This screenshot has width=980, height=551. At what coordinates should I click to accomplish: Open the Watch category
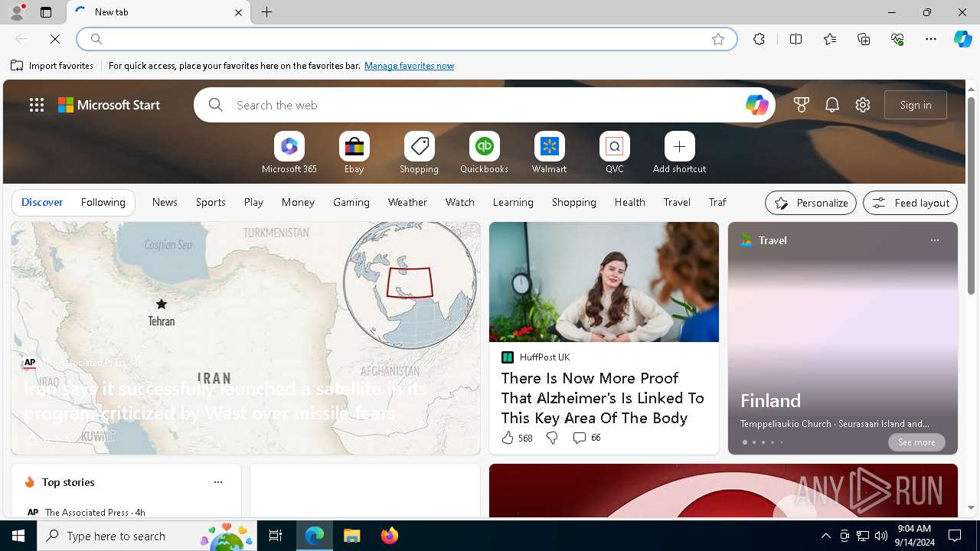(460, 202)
